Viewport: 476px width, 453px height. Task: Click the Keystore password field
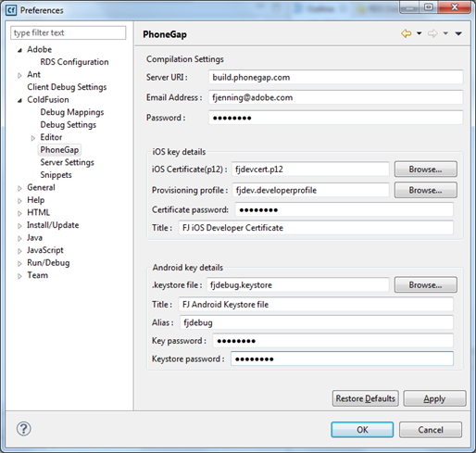click(342, 359)
